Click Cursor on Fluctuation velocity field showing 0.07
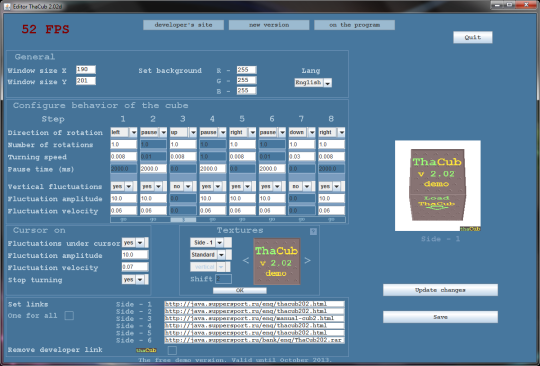540x366 pixels. pyautogui.click(x=135, y=267)
